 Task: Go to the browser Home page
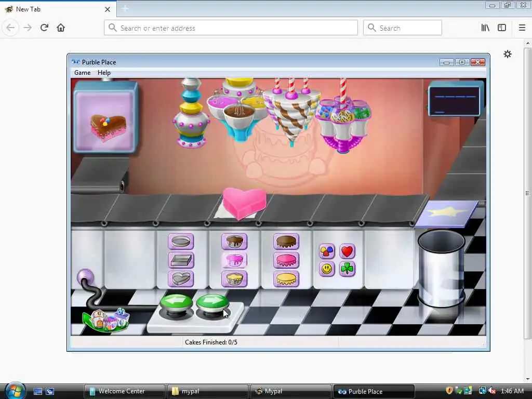[61, 28]
